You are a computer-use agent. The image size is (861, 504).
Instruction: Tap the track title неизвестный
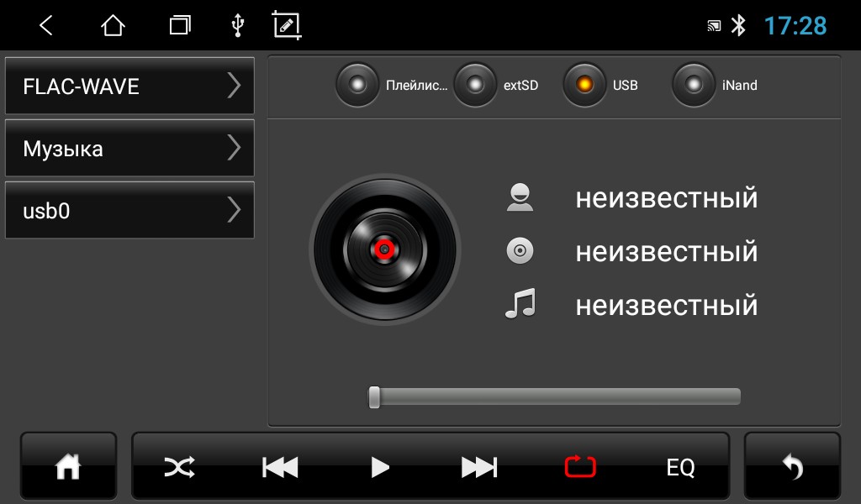(x=667, y=306)
